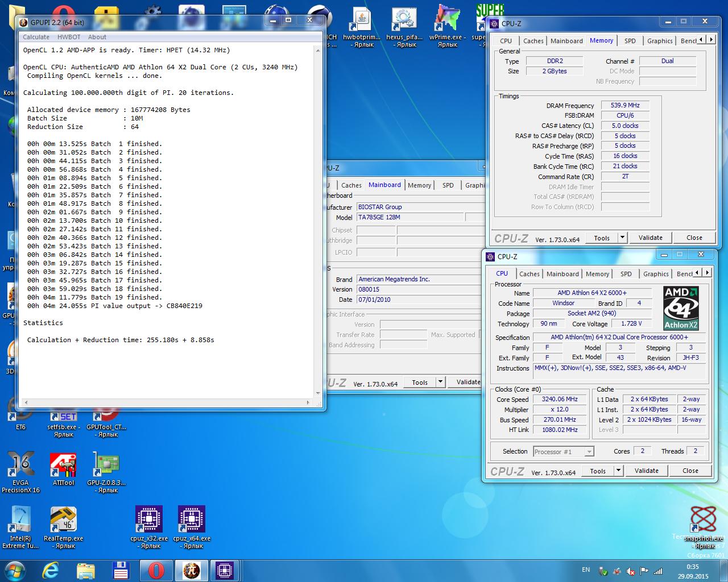Viewport: 728px width, 582px height.
Task: Click the Windows Start orb
Action: coord(15,570)
